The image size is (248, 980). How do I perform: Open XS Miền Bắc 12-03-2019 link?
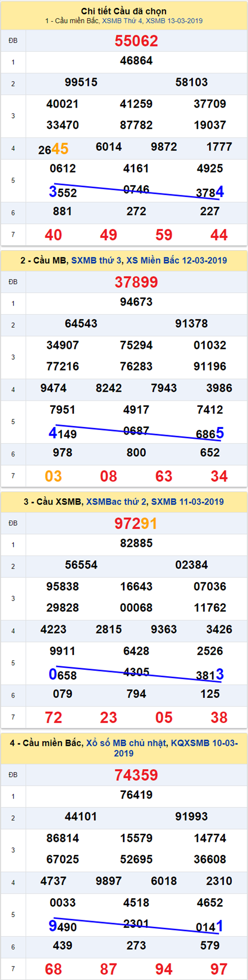tap(177, 261)
